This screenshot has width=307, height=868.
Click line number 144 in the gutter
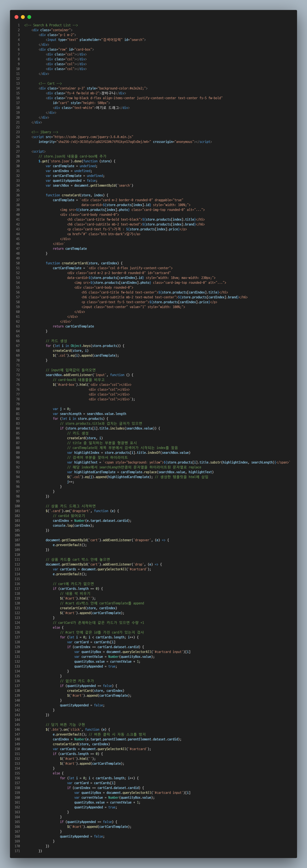[17, 720]
